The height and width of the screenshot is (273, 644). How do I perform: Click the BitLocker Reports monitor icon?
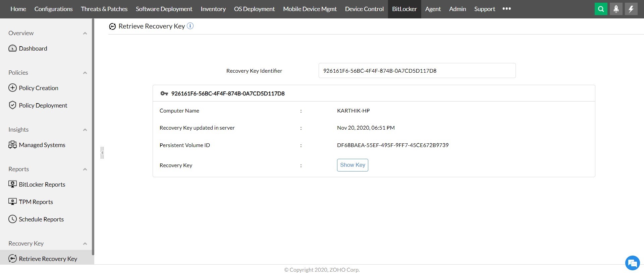12,184
